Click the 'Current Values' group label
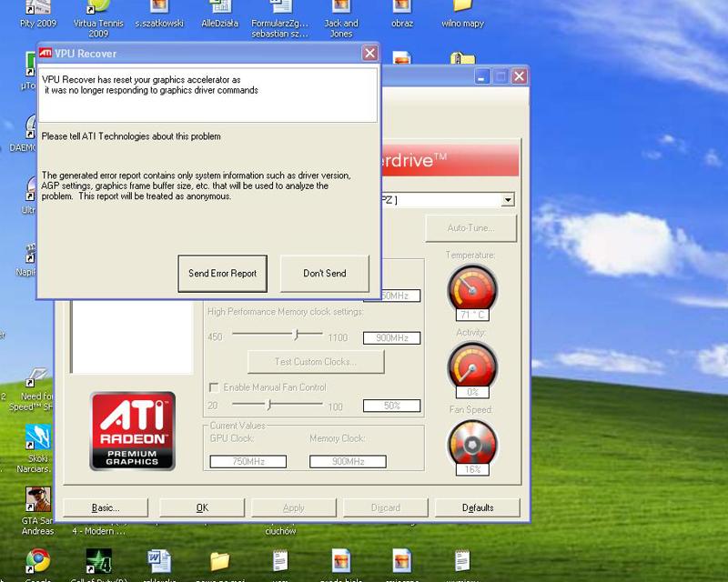 238,426
